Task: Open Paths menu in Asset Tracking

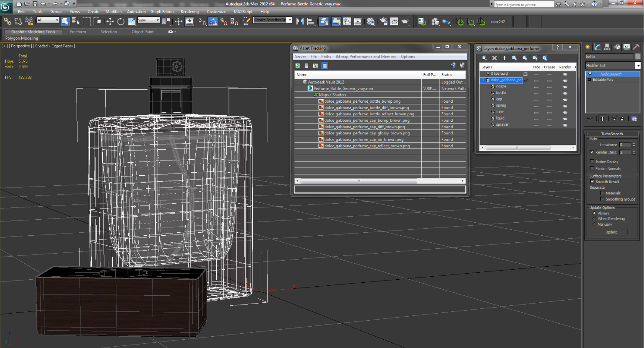Action: (326, 57)
